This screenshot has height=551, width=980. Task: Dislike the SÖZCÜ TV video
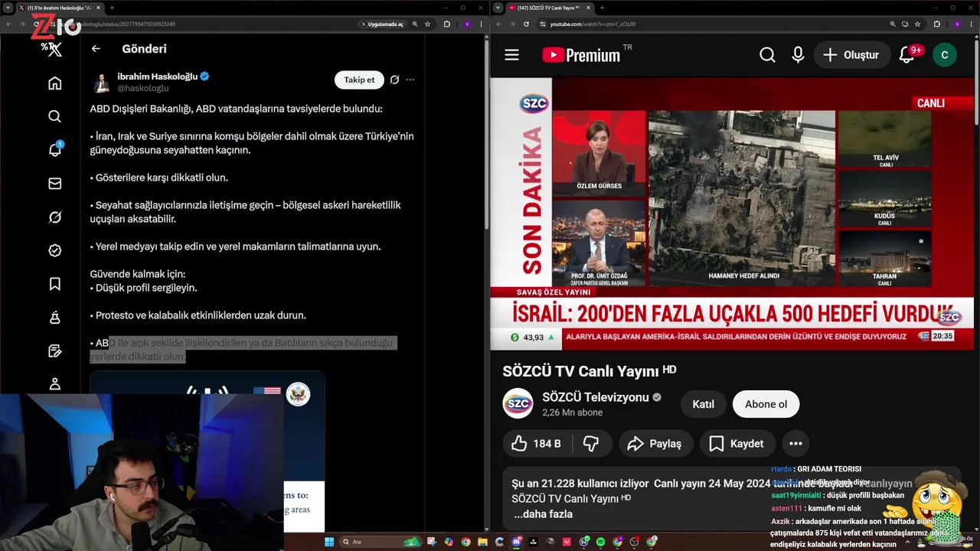coord(591,443)
